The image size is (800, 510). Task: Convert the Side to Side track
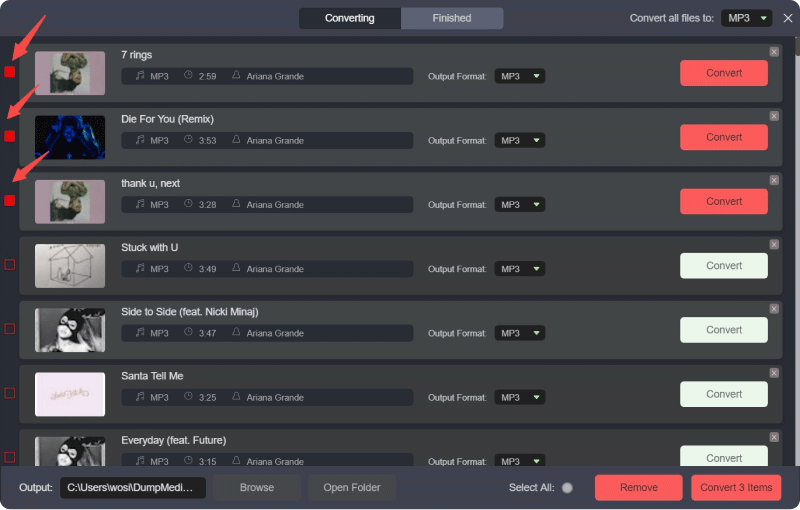724,330
